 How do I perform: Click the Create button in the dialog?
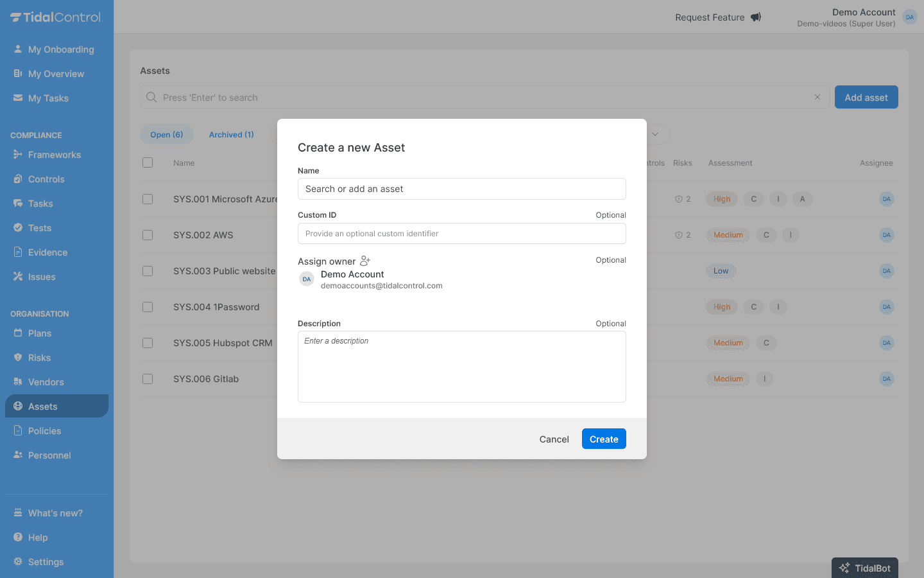603,439
